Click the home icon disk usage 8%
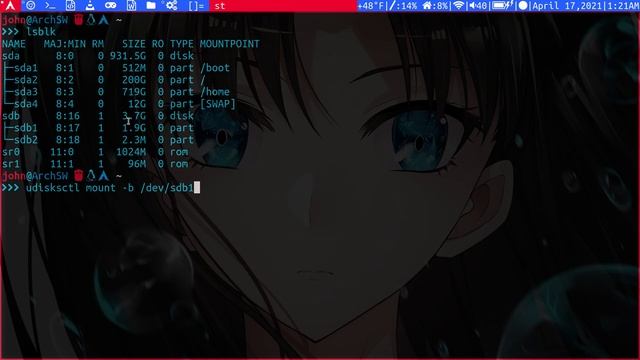640x360 pixels. pyautogui.click(x=435, y=6)
